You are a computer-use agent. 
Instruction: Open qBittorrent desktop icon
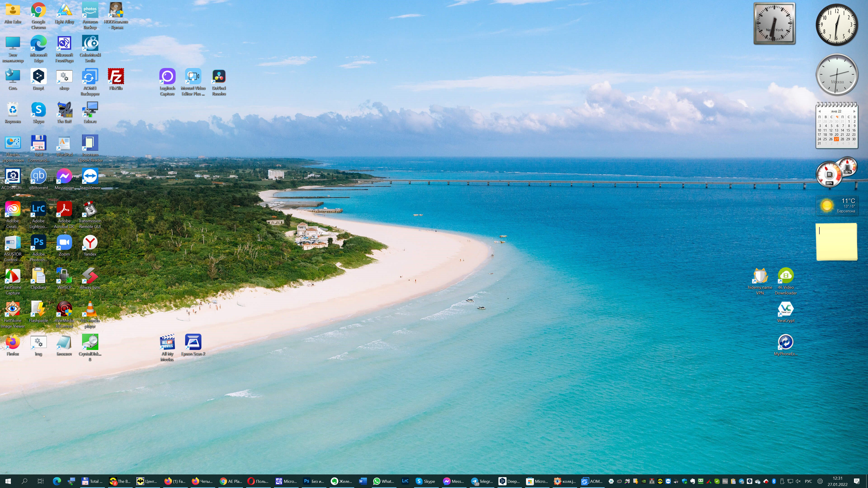click(x=38, y=176)
